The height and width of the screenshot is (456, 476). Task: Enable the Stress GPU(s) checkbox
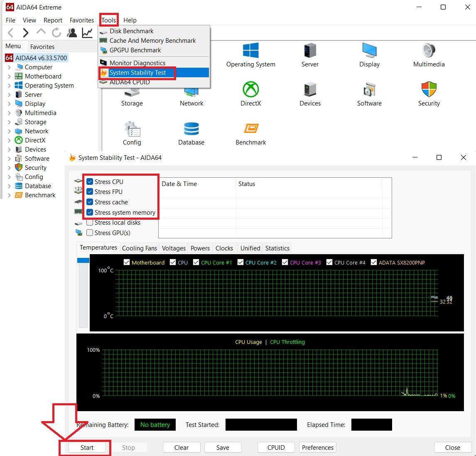(90, 233)
